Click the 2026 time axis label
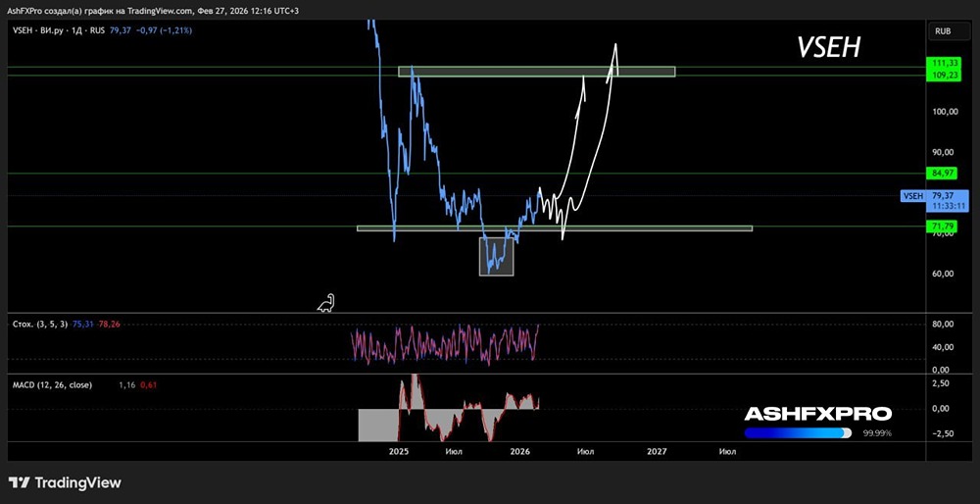Viewport: 980px width, 504px height. point(520,451)
